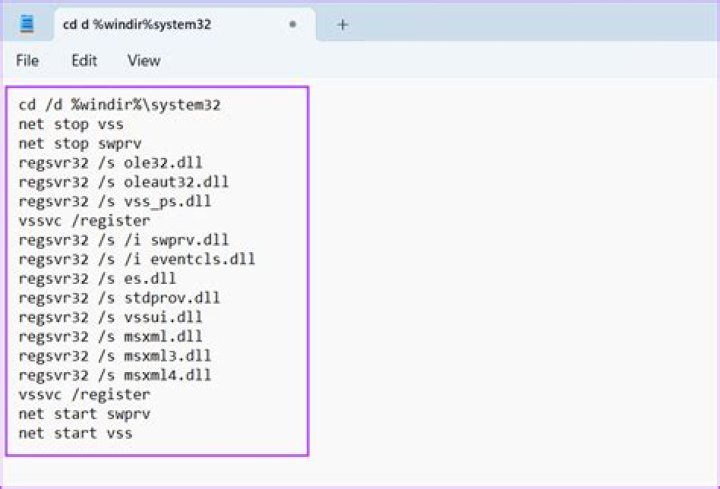
Task: Click the line 'regsvr32 /s vssui.dll'
Action: click(110, 317)
